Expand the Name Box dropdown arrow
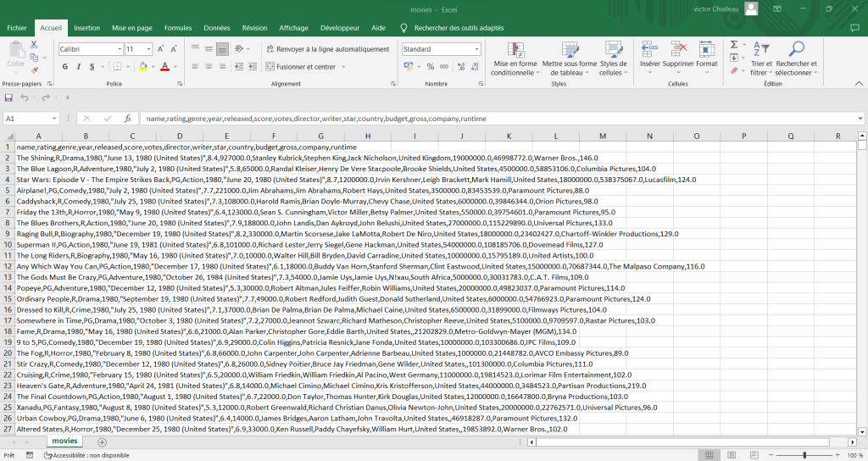Image resolution: width=868 pixels, height=461 pixels. click(54, 119)
